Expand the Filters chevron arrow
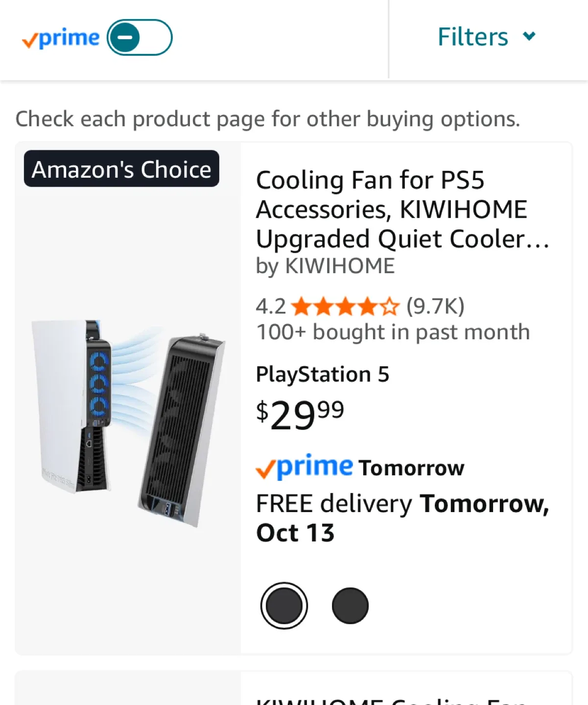This screenshot has width=588, height=705. click(529, 36)
